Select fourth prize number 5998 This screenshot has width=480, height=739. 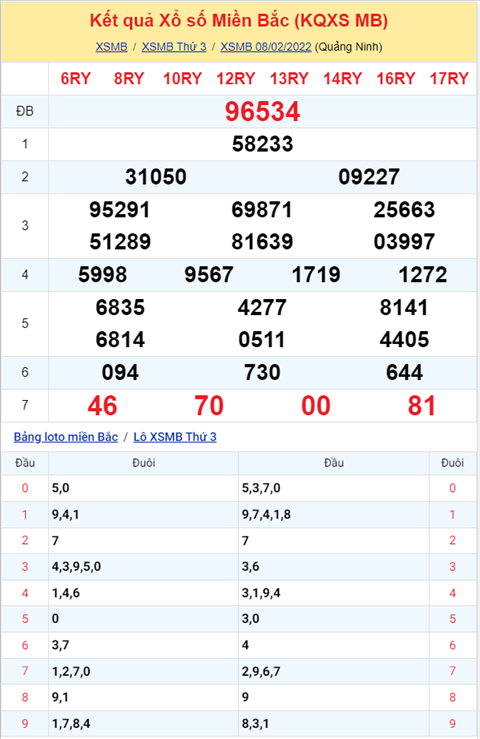[102, 275]
